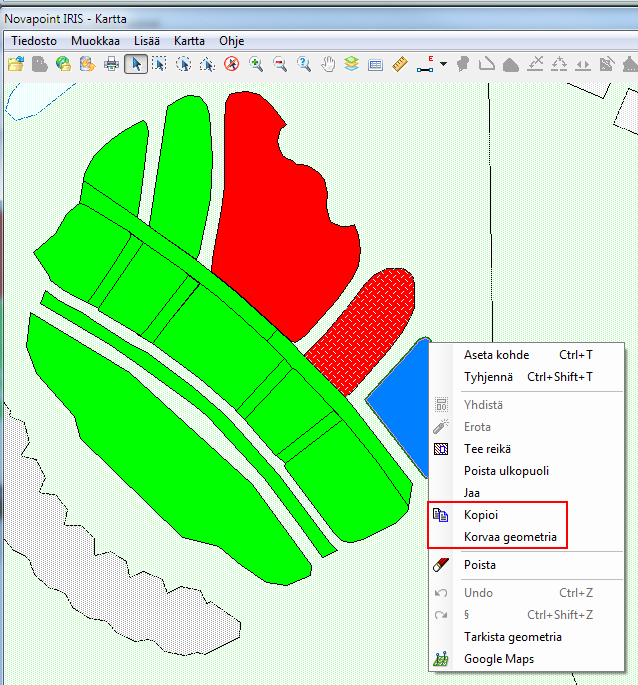The image size is (638, 685).
Task: Open the Ohje menu
Action: click(x=232, y=41)
